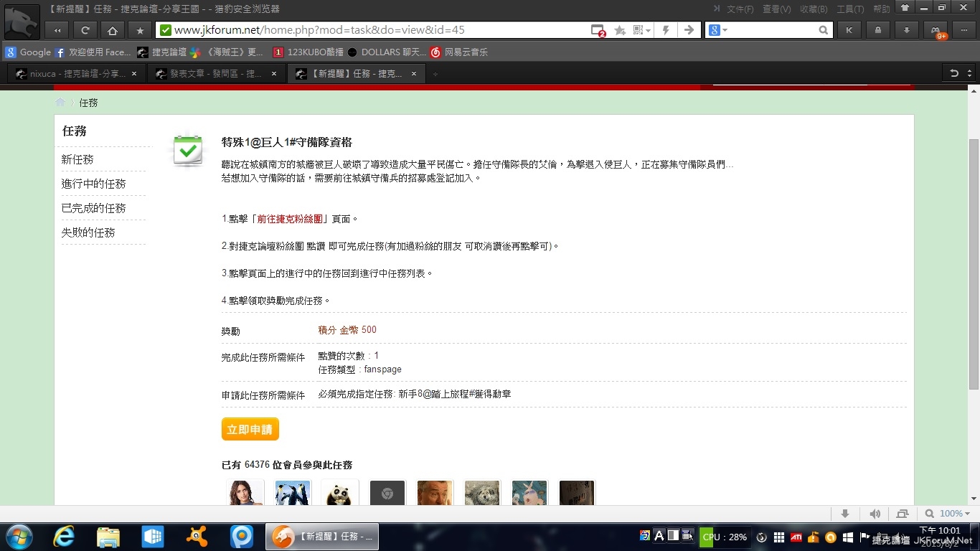The width and height of the screenshot is (980, 551).
Task: Mute page sound via speaker icon
Action: [875, 514]
